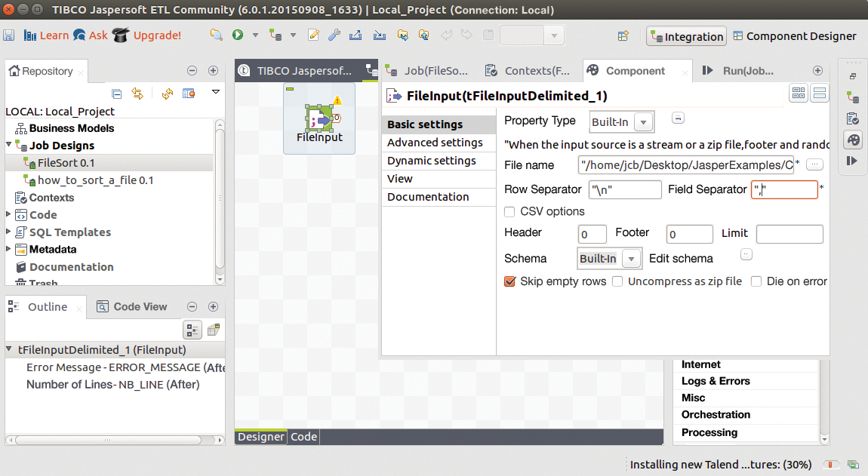Screen dimensions: 868x476
Task: Click the open perspective icon
Action: (x=623, y=36)
